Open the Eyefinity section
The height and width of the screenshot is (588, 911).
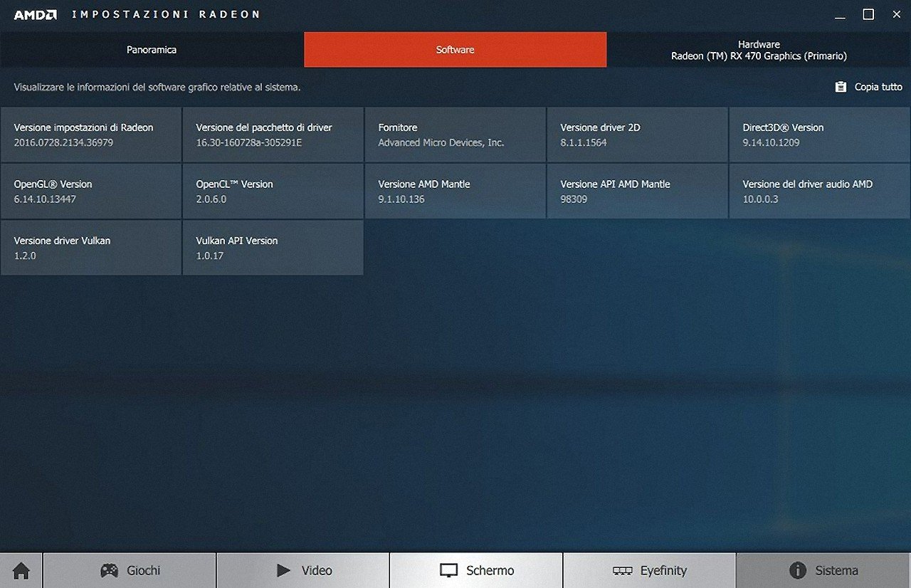(649, 571)
